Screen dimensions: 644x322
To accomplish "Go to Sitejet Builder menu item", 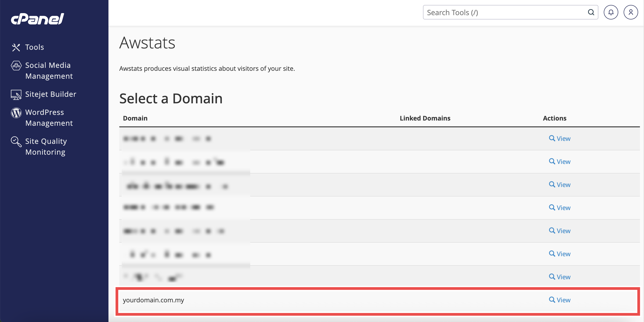I will tap(50, 94).
